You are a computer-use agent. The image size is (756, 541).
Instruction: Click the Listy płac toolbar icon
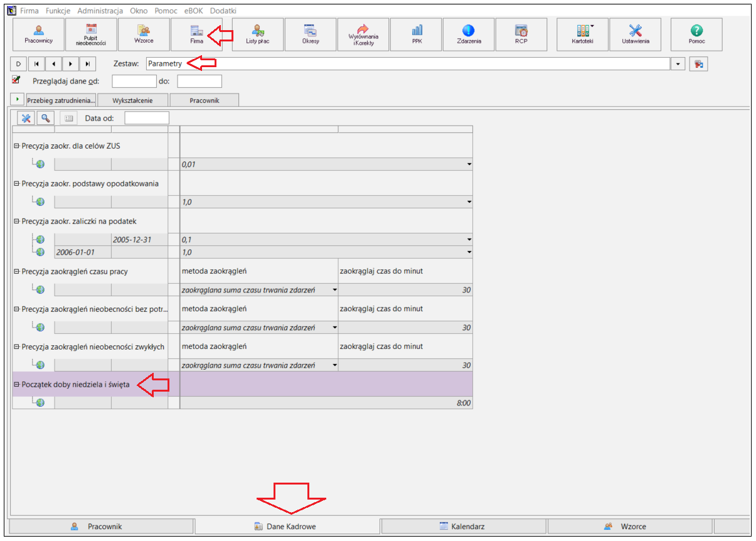coord(258,29)
